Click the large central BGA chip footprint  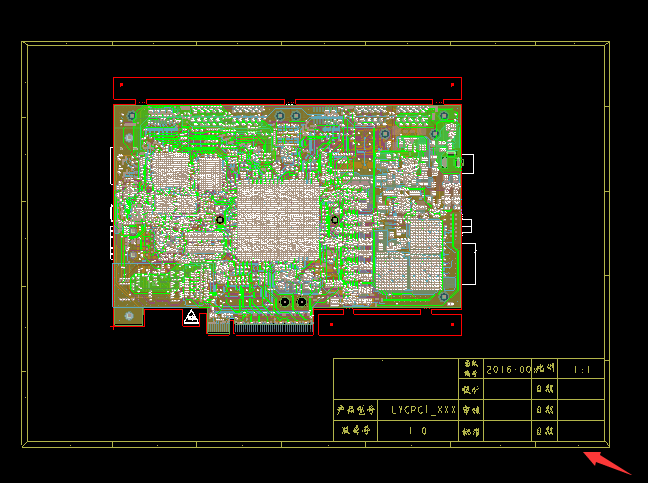(x=278, y=222)
